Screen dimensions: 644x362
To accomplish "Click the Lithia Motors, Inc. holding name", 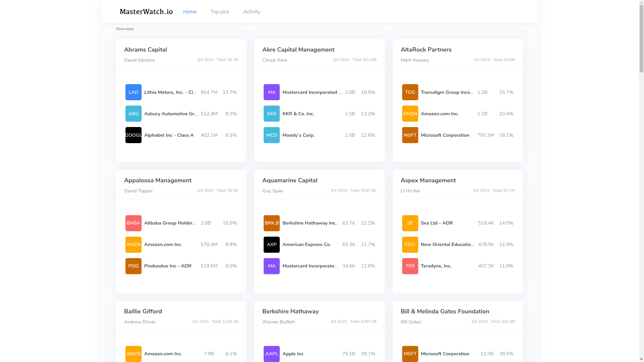I will click(x=170, y=92).
